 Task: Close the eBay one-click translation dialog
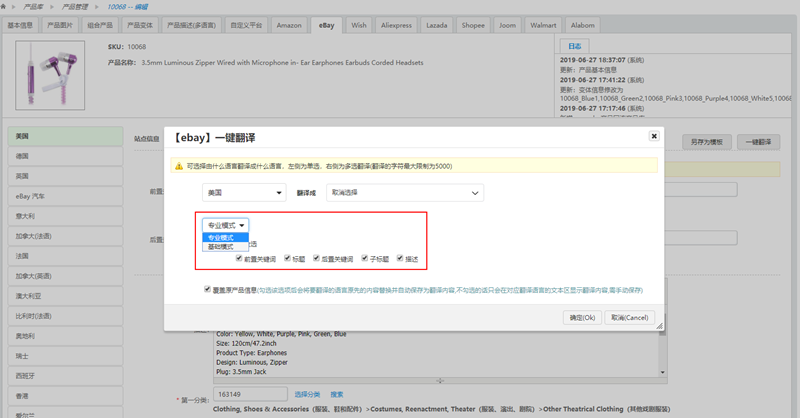pos(654,135)
